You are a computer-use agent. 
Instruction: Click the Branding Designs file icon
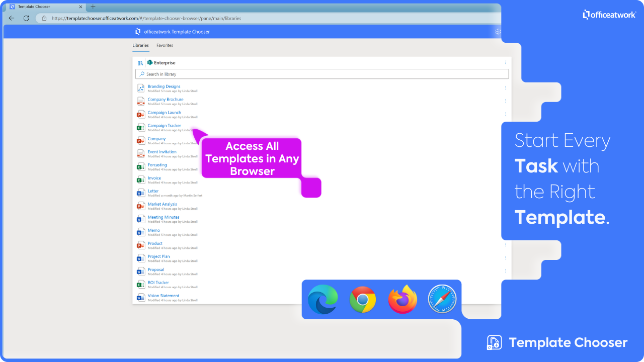pos(141,88)
